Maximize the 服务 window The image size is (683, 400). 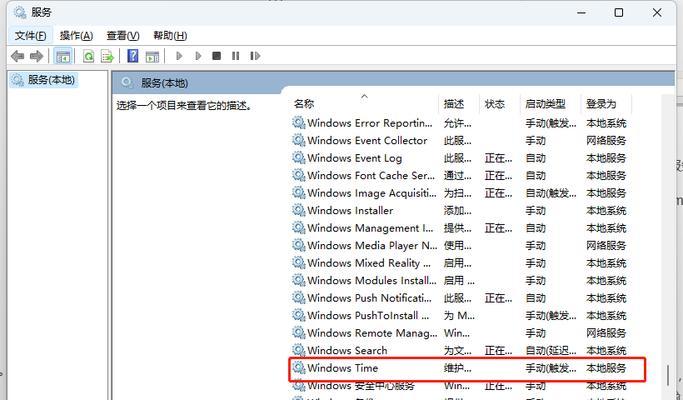coord(619,13)
